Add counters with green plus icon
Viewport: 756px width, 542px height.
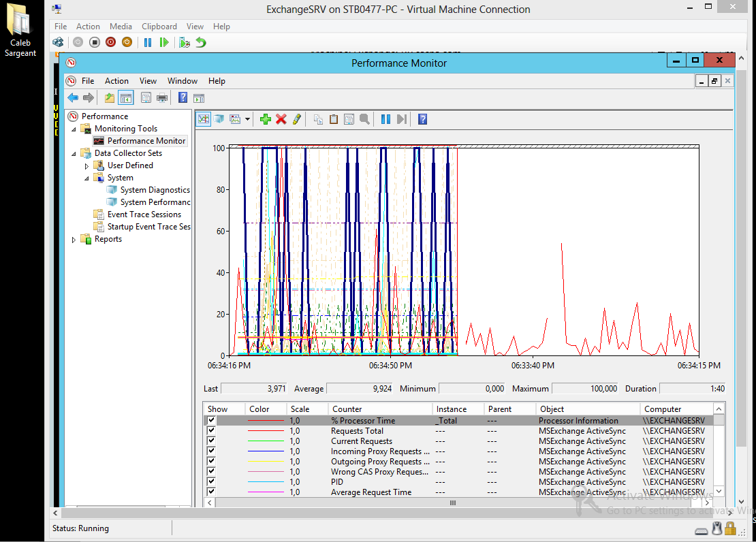(265, 119)
